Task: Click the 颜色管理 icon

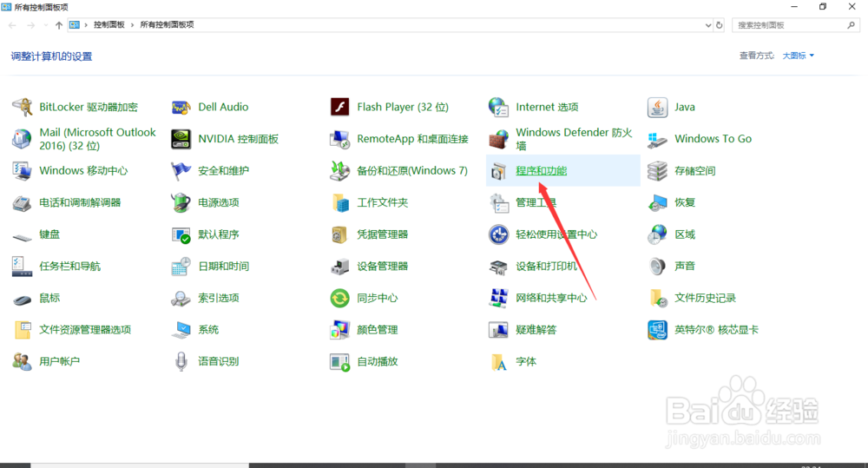Action: pos(340,330)
